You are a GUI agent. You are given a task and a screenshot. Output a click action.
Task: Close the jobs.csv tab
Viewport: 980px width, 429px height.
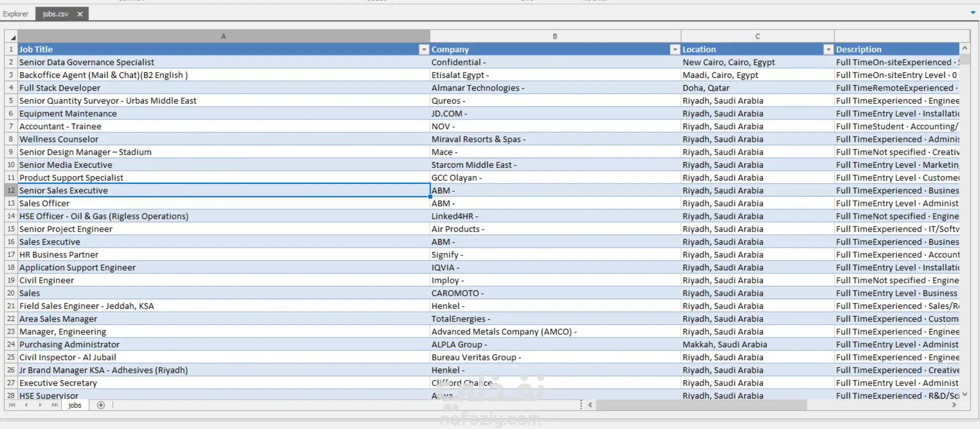tap(80, 14)
